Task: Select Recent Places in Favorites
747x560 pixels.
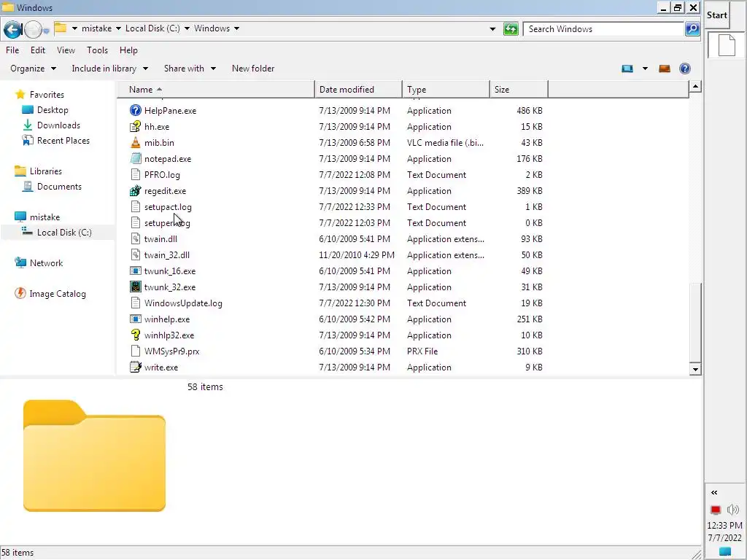Action: pyautogui.click(x=63, y=141)
